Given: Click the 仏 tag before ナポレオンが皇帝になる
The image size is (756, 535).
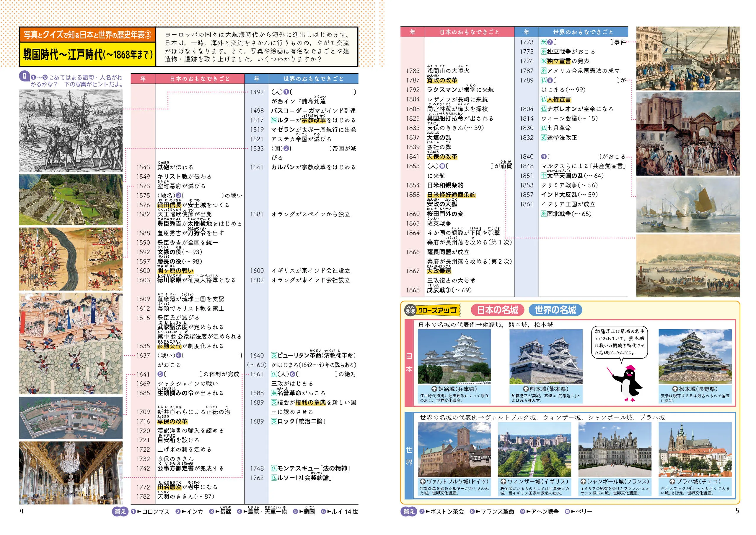Looking at the screenshot, I should click(544, 109).
